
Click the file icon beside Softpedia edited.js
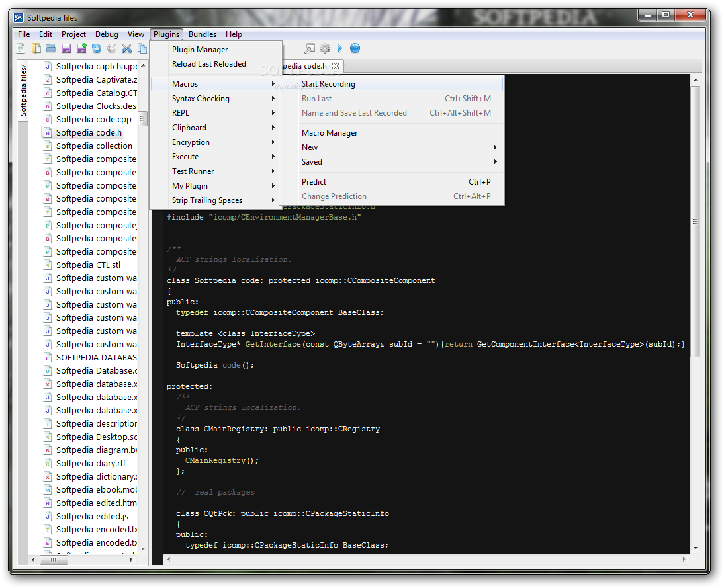coord(48,517)
